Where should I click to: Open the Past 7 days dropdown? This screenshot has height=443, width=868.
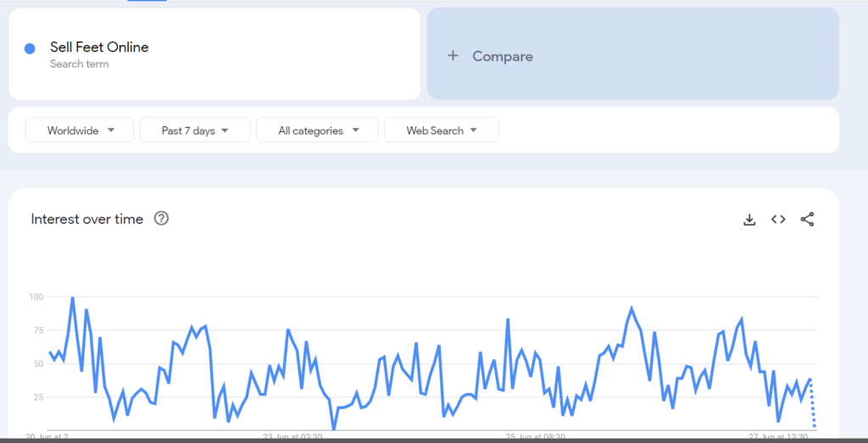tap(194, 130)
